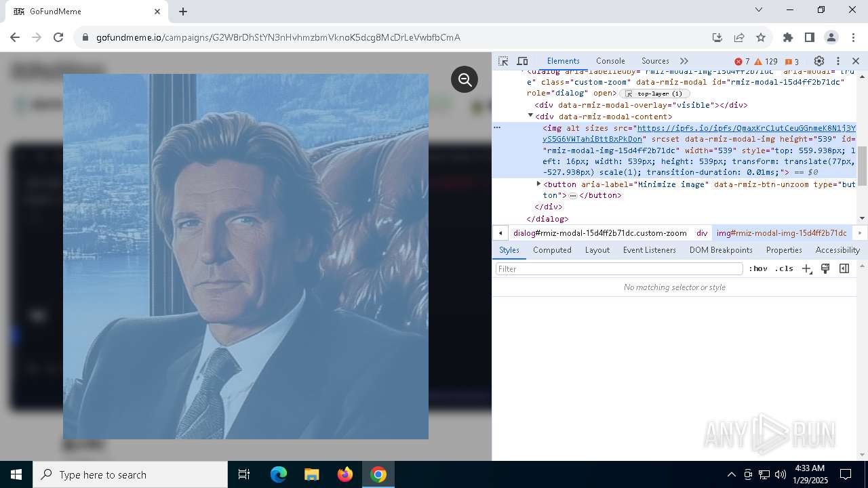Switch to the Console tab
The width and height of the screenshot is (868, 488).
tap(610, 61)
